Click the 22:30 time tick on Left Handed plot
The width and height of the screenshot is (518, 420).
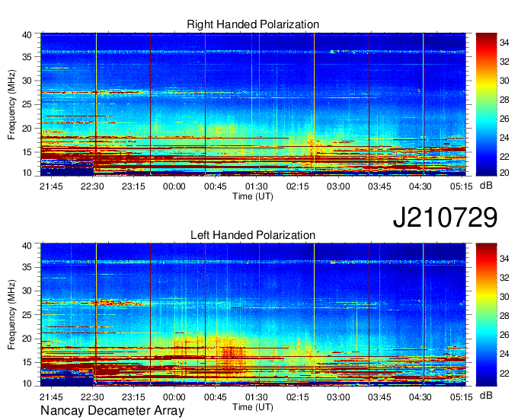[92, 397]
